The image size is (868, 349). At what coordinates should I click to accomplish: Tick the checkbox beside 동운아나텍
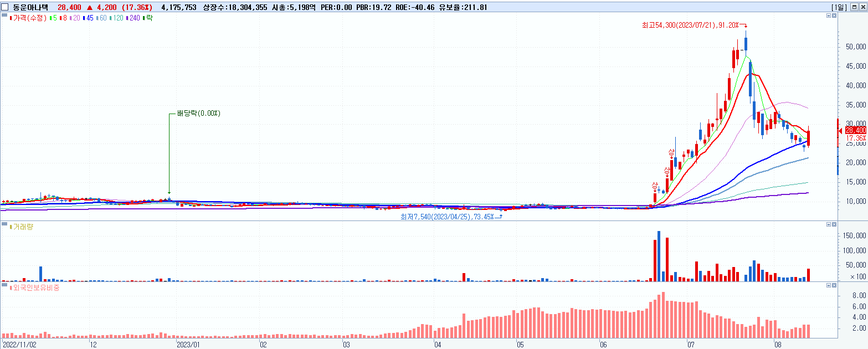point(5,7)
